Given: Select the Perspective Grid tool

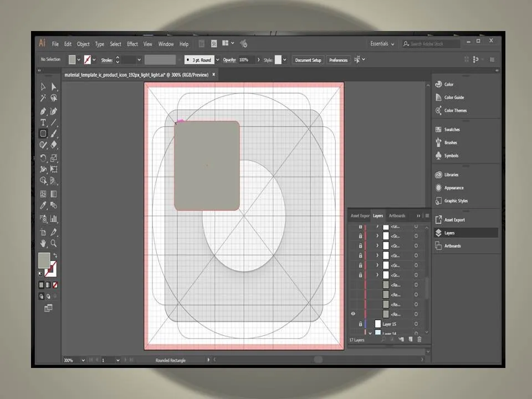Looking at the screenshot, I should (54, 181).
